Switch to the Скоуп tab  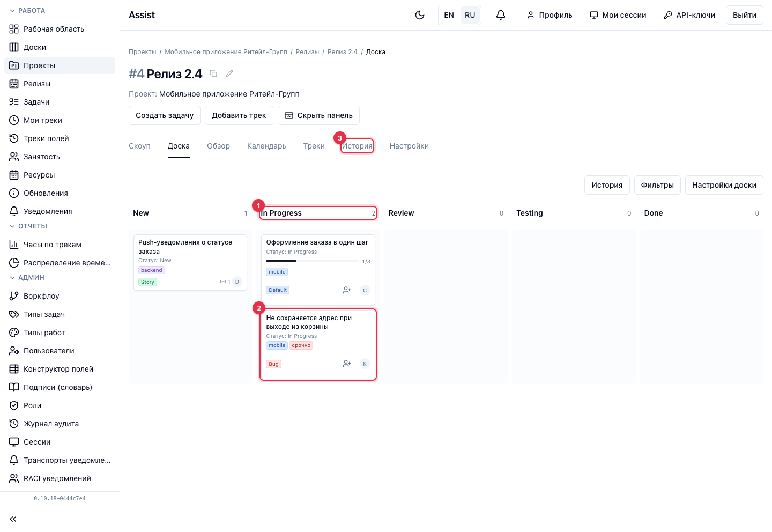coord(139,146)
